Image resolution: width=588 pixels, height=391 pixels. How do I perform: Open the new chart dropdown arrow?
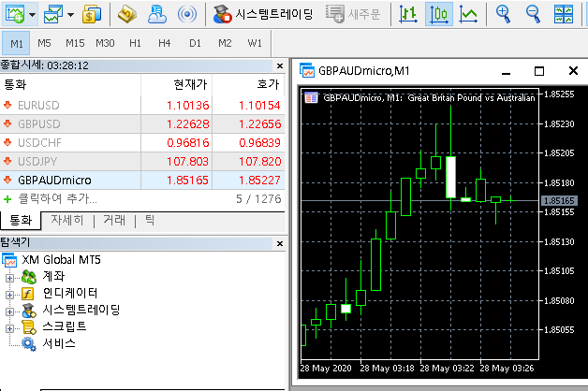tap(32, 15)
